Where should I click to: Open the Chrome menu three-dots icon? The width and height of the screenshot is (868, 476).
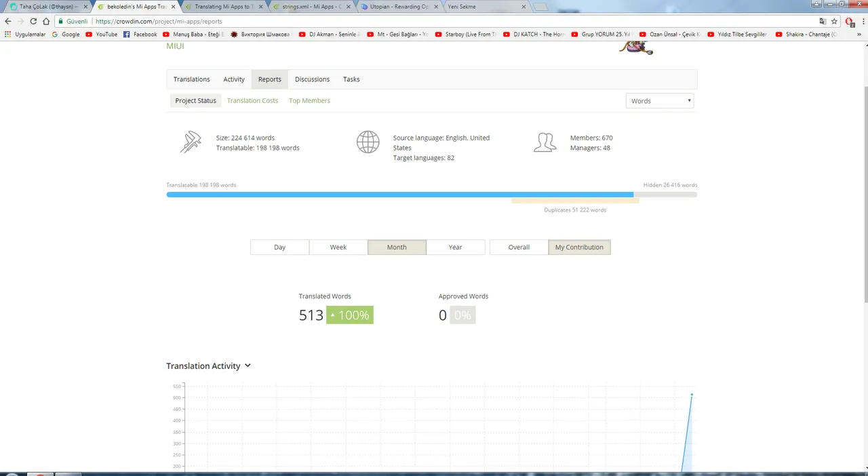tap(862, 21)
